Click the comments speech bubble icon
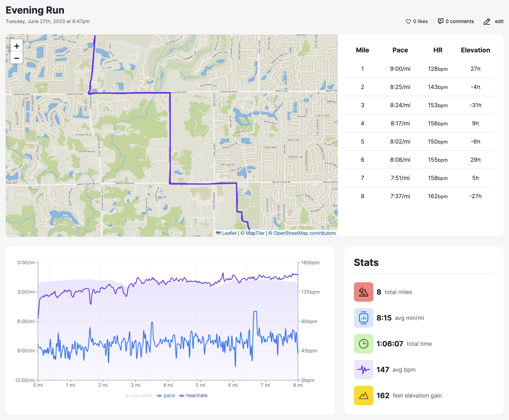This screenshot has height=420, width=509. click(x=440, y=21)
